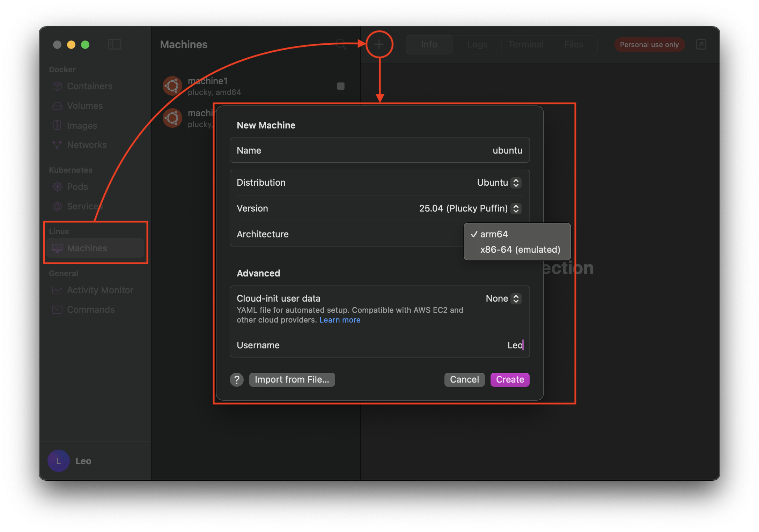
Task: Open the Distribution dropdown
Action: 515,183
